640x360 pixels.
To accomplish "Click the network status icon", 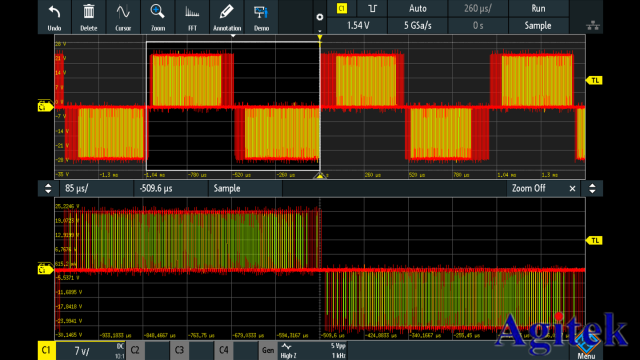I will (x=593, y=26).
